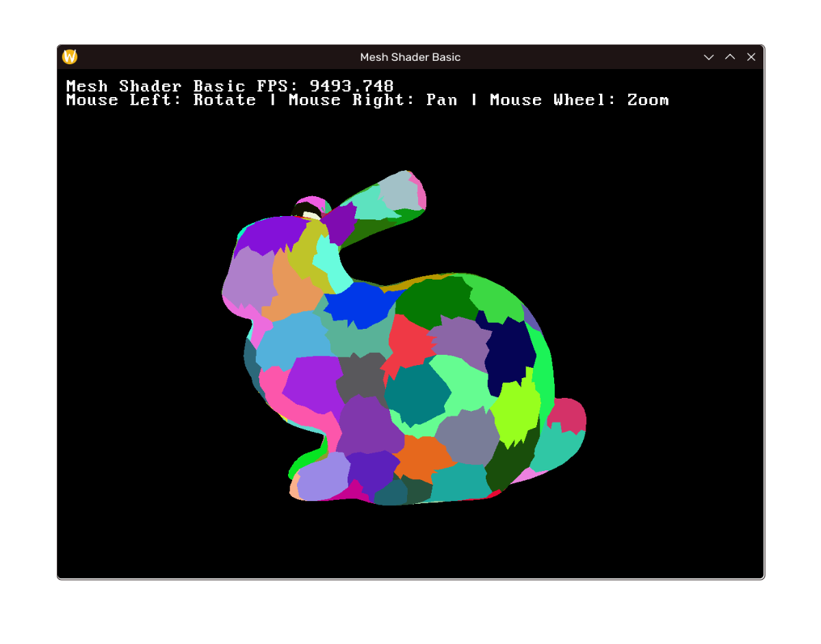Click the bunny's dark eye region
Viewport: 821px width, 644px height.
[303, 209]
